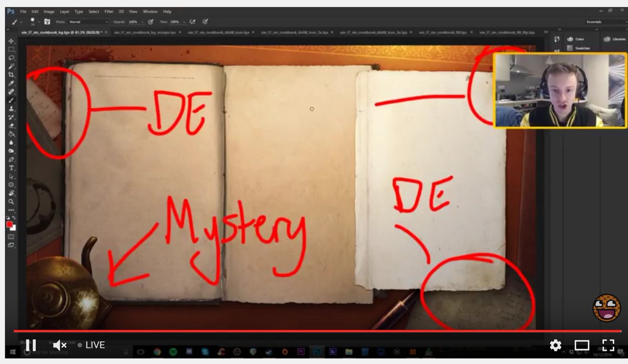Select the Hand tool

click(x=12, y=193)
